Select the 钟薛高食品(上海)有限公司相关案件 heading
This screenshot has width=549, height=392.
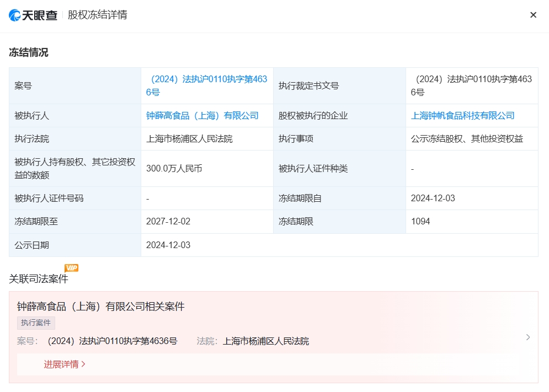click(x=101, y=307)
